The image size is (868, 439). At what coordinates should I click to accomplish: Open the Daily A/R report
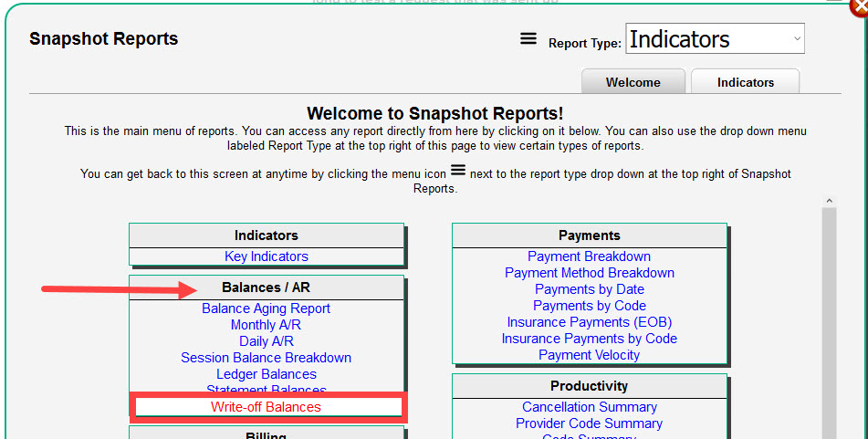point(267,341)
